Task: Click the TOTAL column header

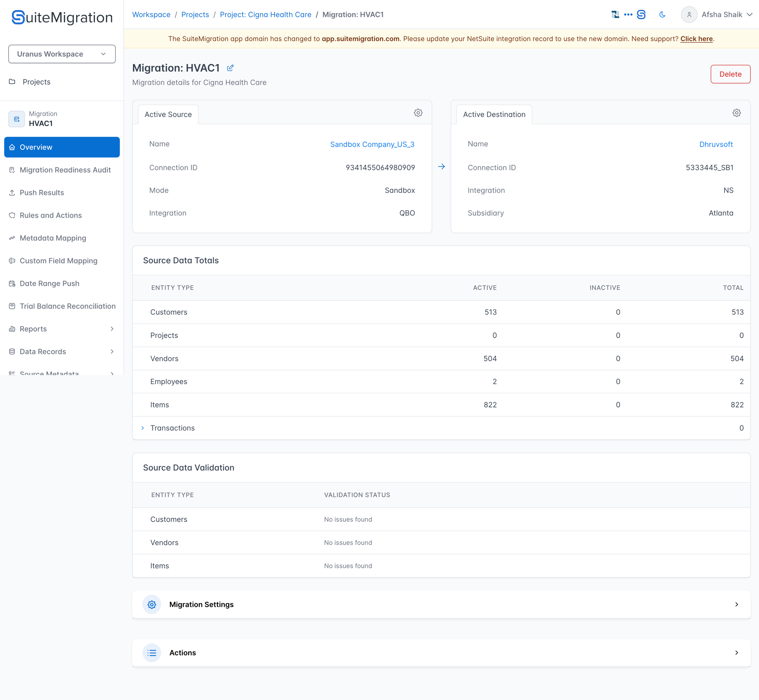Action: [733, 288]
